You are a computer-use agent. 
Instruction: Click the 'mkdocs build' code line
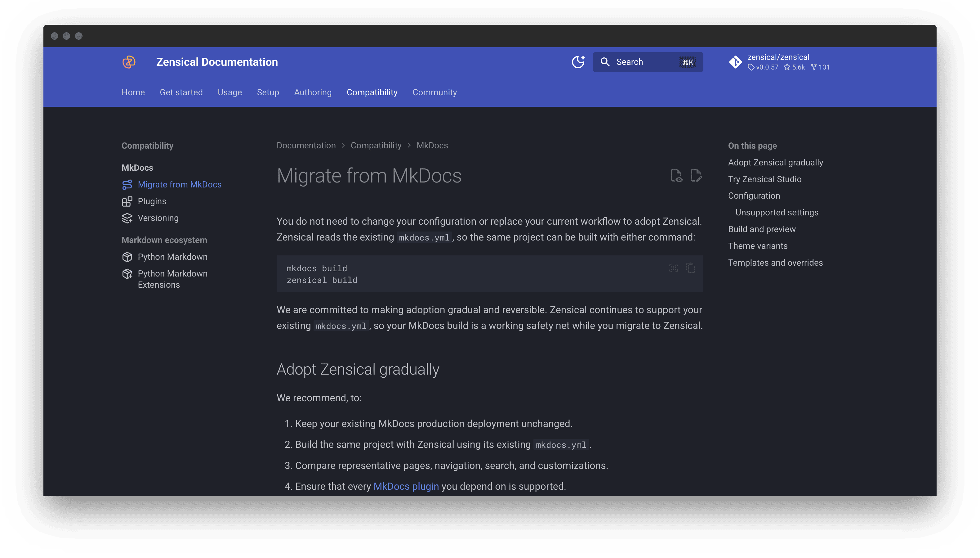point(316,268)
